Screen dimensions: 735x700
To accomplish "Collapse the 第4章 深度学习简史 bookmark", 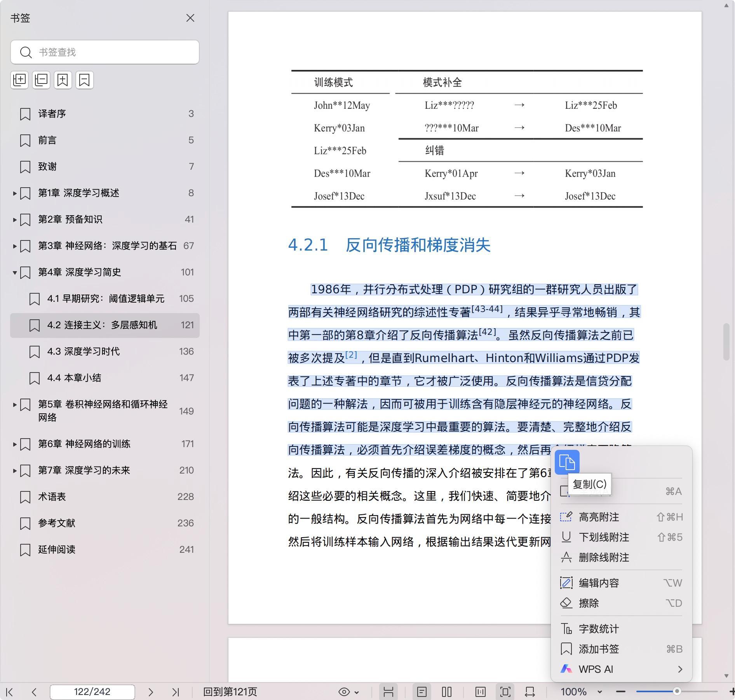I will click(x=15, y=272).
